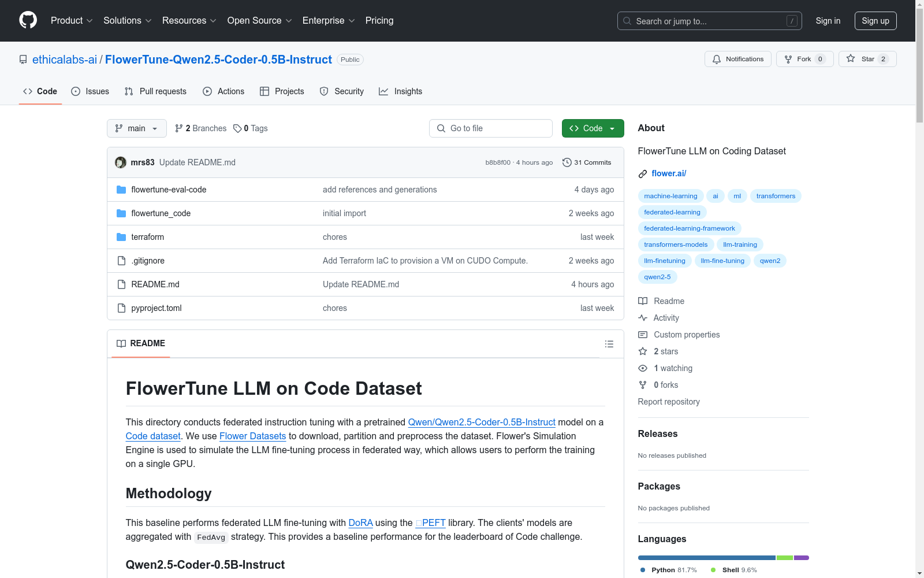Image resolution: width=924 pixels, height=578 pixels.
Task: Click the repository icon before ethicalabs-ai
Action: [x=23, y=60]
